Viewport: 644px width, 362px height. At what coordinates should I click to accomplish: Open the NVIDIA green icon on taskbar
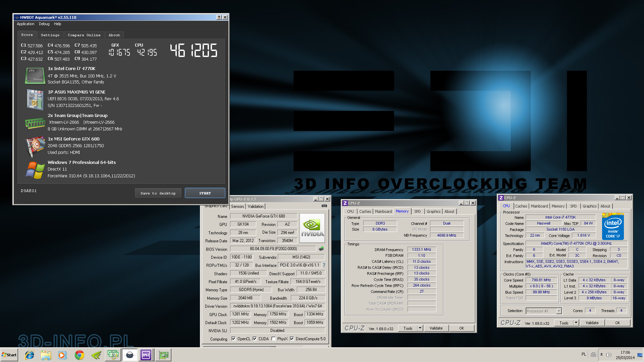[x=96, y=355]
